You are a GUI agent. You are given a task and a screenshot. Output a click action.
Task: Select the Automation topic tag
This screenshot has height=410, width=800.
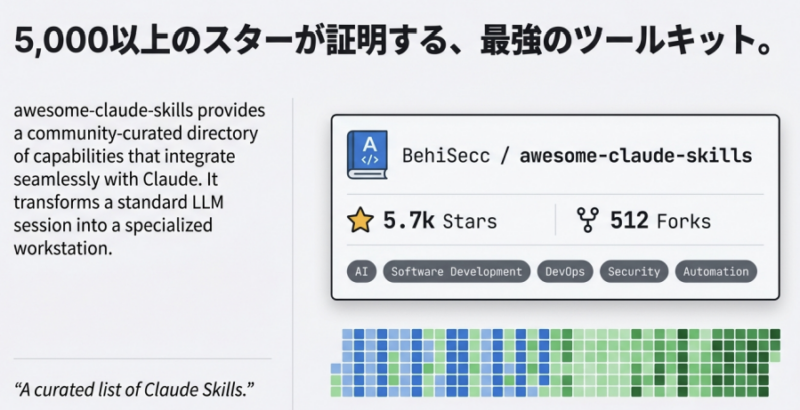pyautogui.click(x=716, y=271)
